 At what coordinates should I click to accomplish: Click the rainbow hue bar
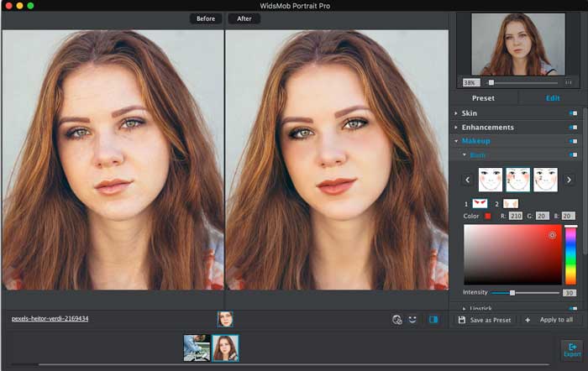(x=570, y=255)
